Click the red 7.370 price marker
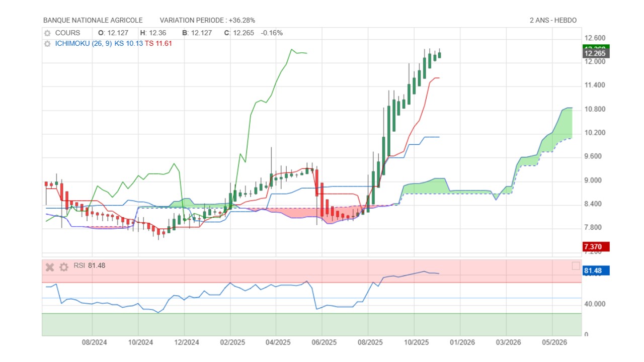 [x=596, y=247]
